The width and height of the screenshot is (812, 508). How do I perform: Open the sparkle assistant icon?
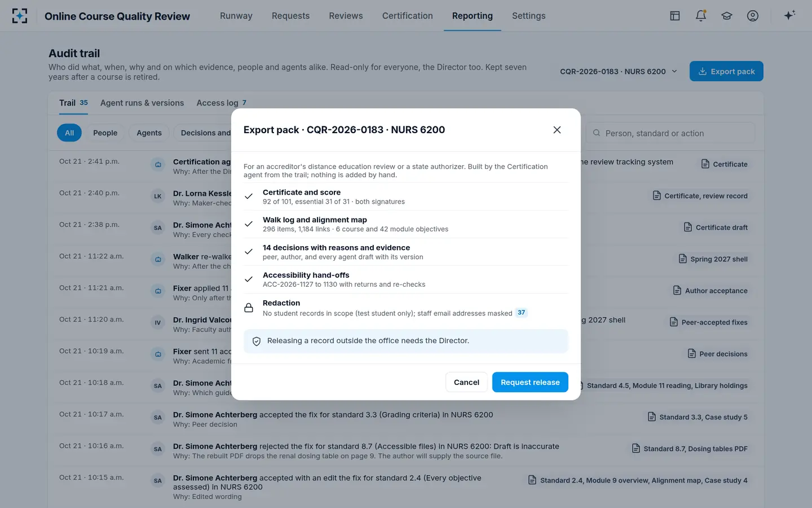coord(789,15)
